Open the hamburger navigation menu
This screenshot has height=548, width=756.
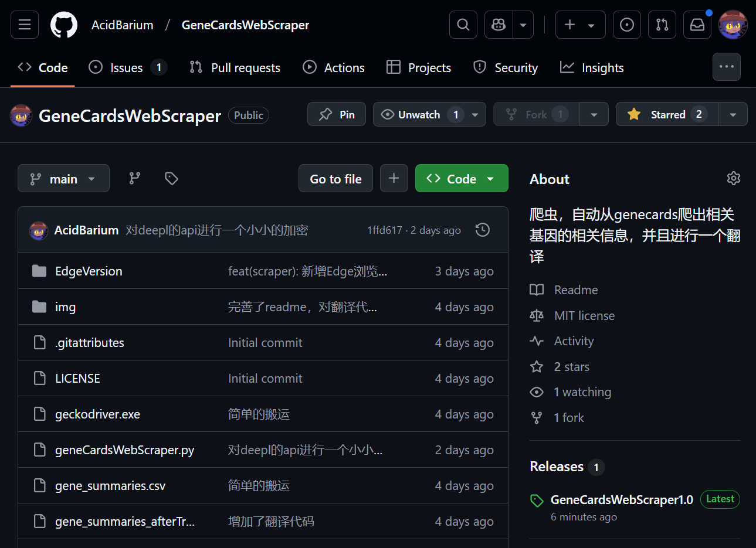pyautogui.click(x=25, y=25)
